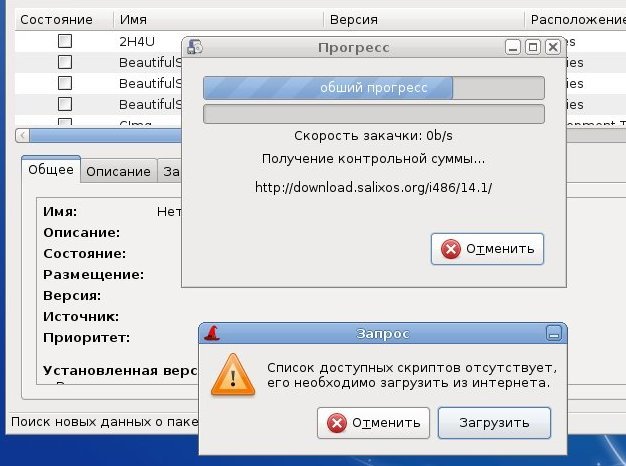
Task: Maximize the Прогресс window
Action: click(x=533, y=48)
